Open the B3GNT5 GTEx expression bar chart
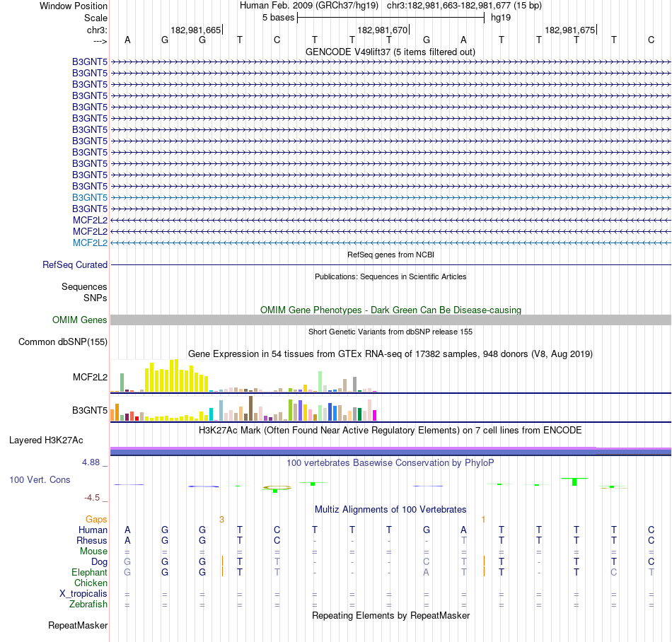Screen dimensions: 672x642 click(243, 409)
